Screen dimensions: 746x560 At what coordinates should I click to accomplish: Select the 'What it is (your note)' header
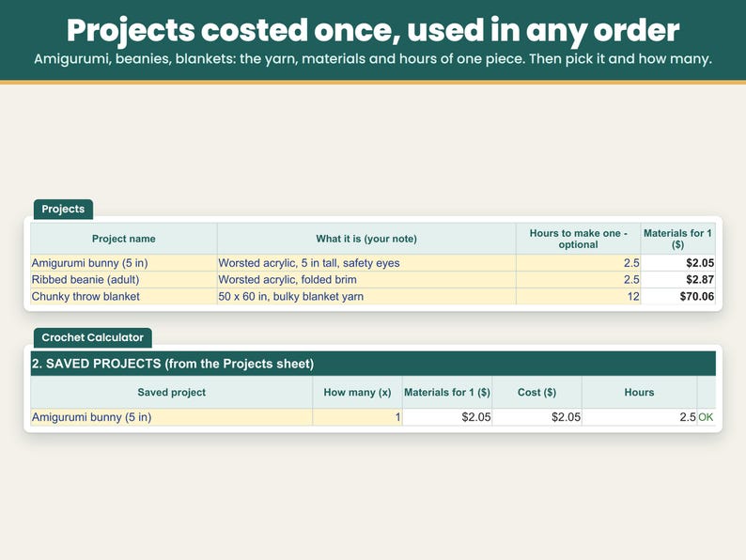pos(366,239)
